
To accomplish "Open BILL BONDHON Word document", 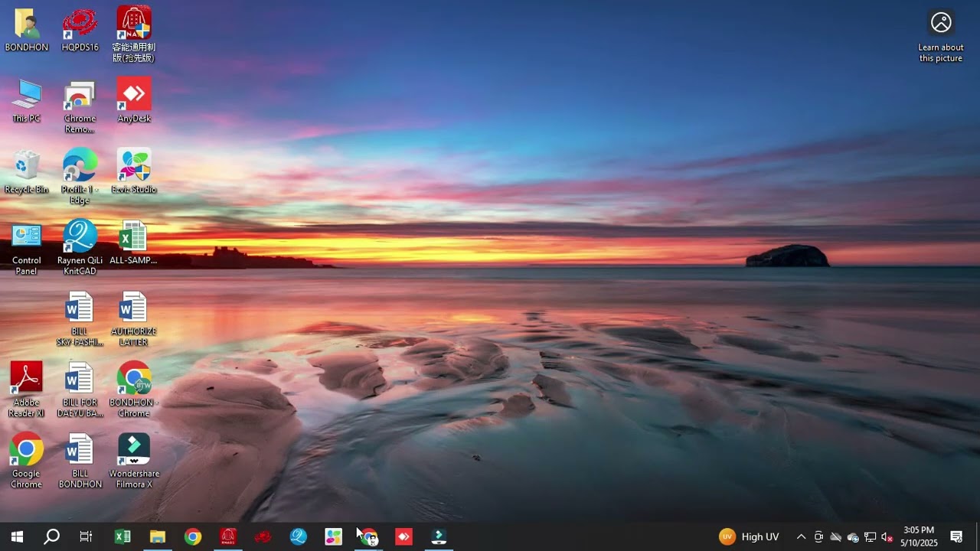I will (80, 461).
